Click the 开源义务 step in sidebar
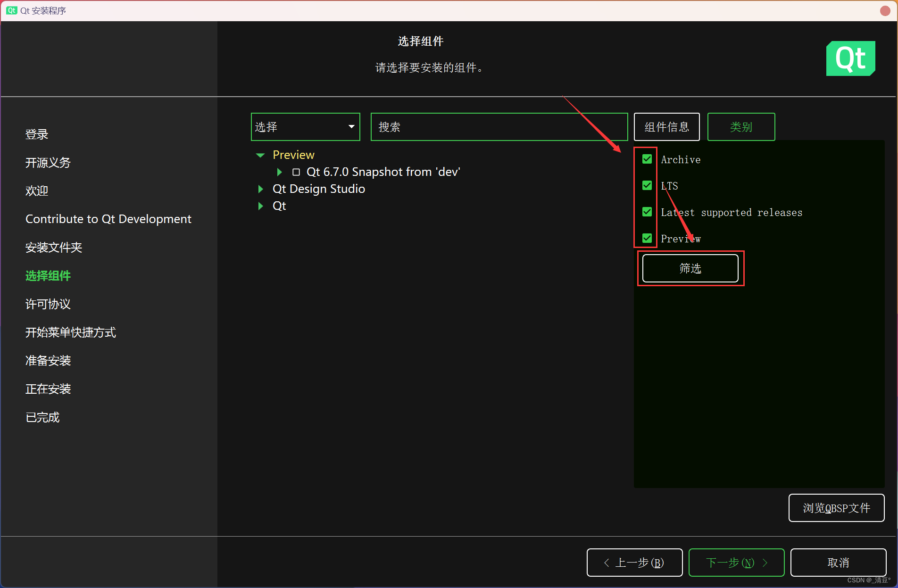 [48, 163]
